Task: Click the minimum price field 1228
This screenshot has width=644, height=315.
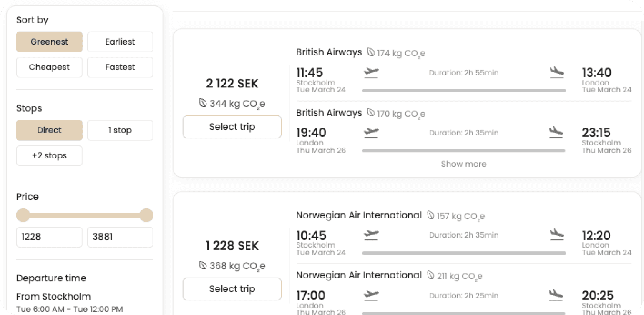Action: (x=49, y=237)
